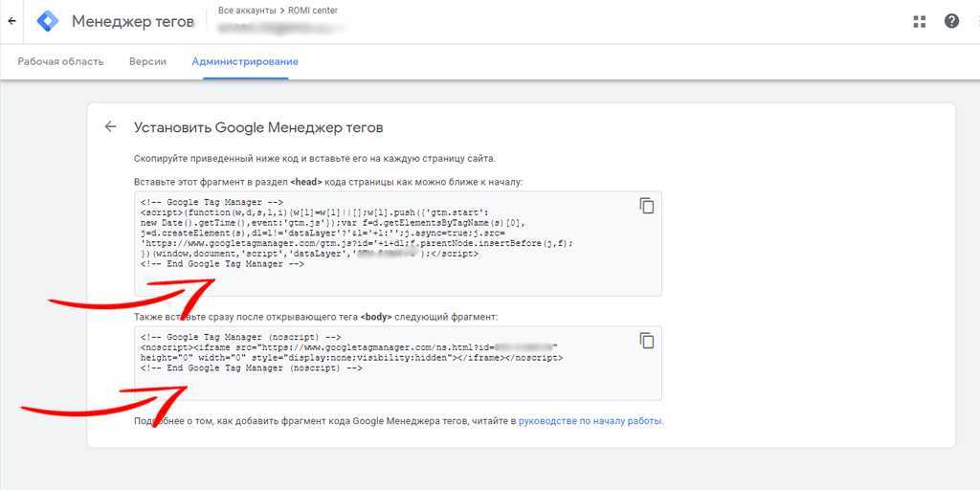This screenshot has height=490, width=980.
Task: Select the Администрирование tab
Action: click(x=245, y=62)
